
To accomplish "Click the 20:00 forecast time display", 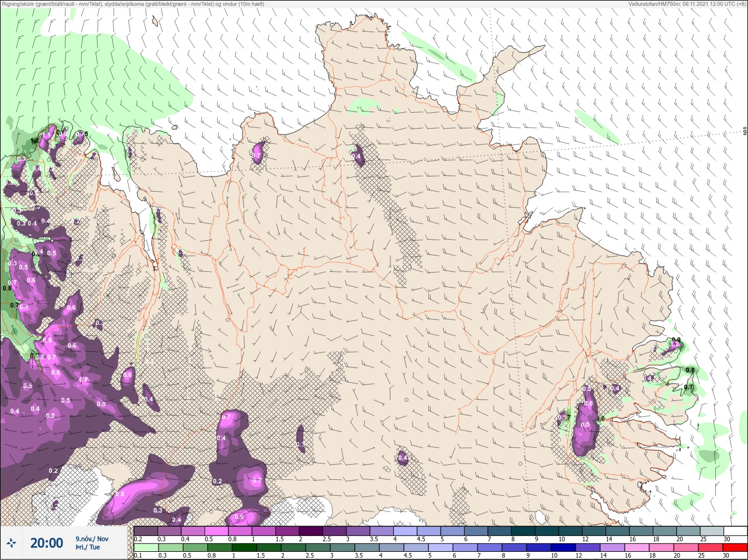I will coord(47,543).
